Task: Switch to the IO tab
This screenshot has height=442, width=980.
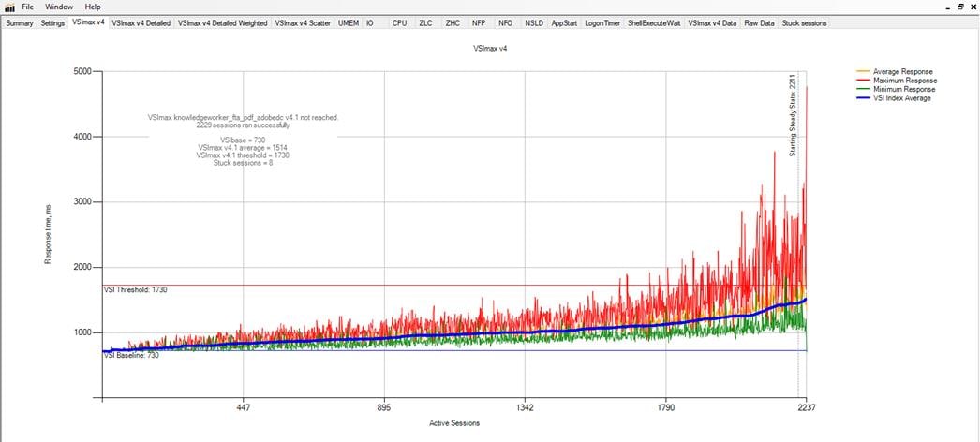Action: coord(370,23)
